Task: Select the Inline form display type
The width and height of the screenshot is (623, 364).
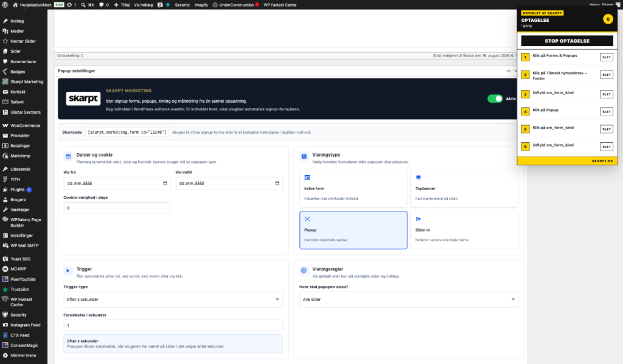Action: [x=353, y=188]
